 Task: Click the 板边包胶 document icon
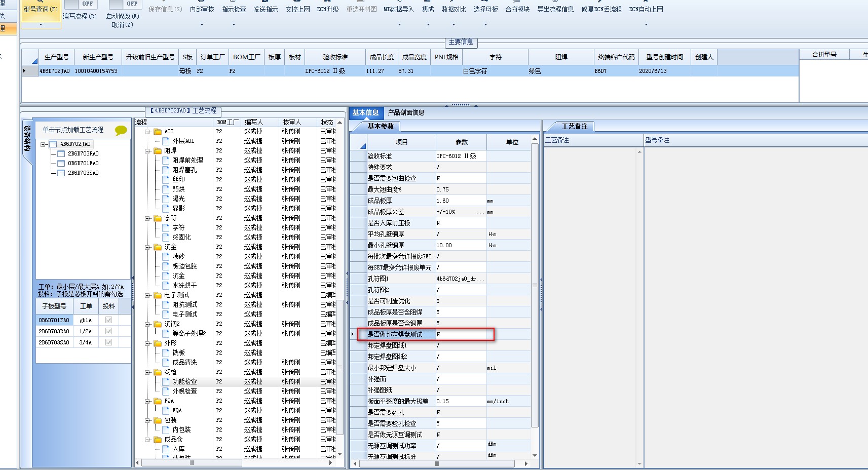coord(166,266)
